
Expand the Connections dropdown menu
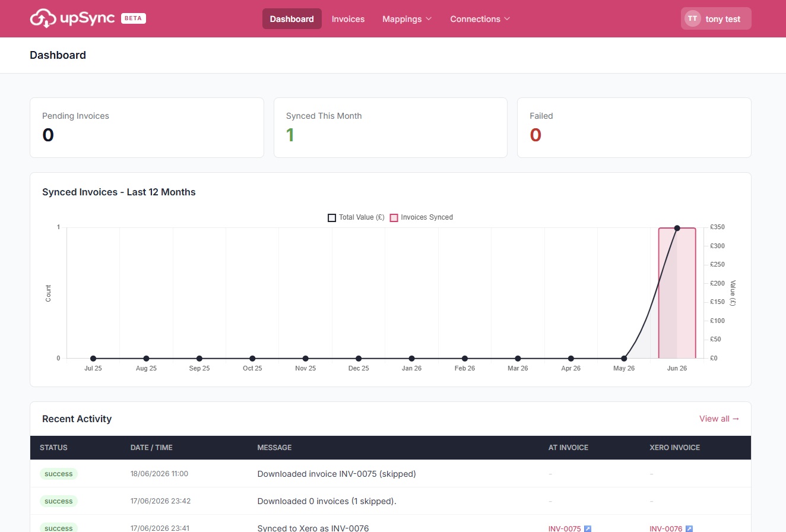tap(480, 19)
